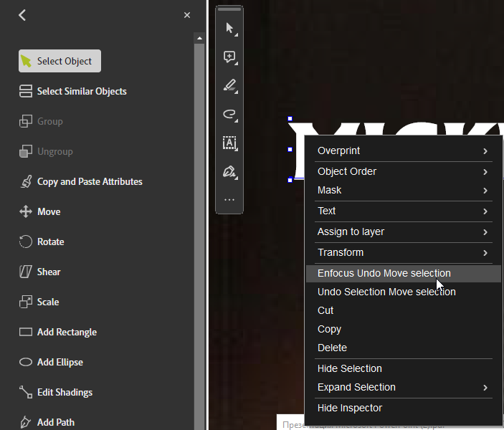Viewport: 504px width, 430px height.
Task: Choose Copy from the context menu
Action: 404,329
